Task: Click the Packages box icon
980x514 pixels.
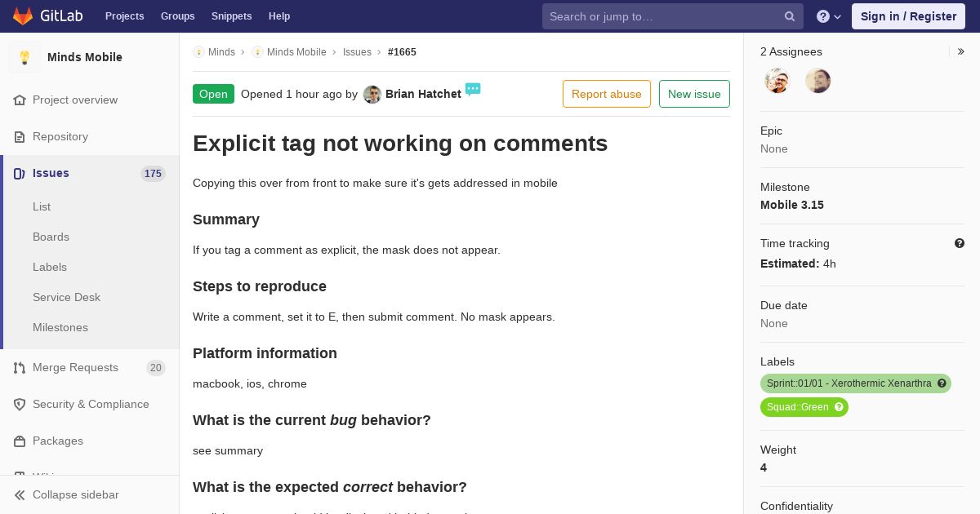Action: click(20, 441)
